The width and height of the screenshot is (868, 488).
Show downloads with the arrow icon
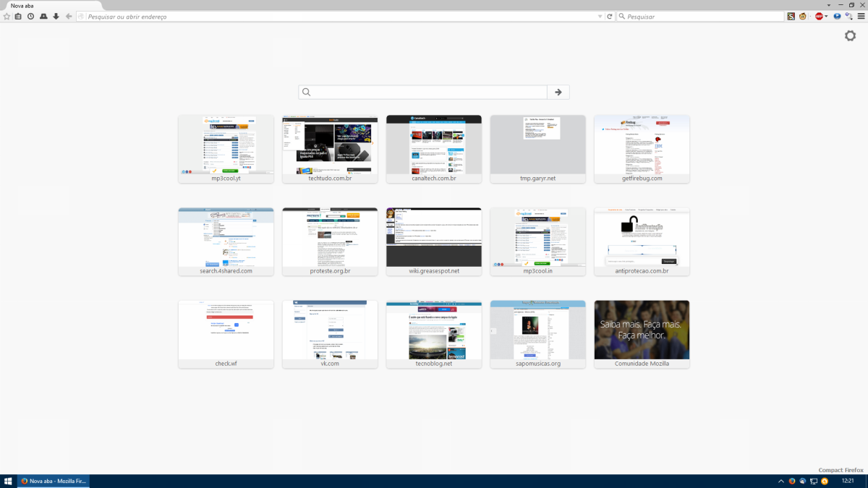(x=56, y=16)
